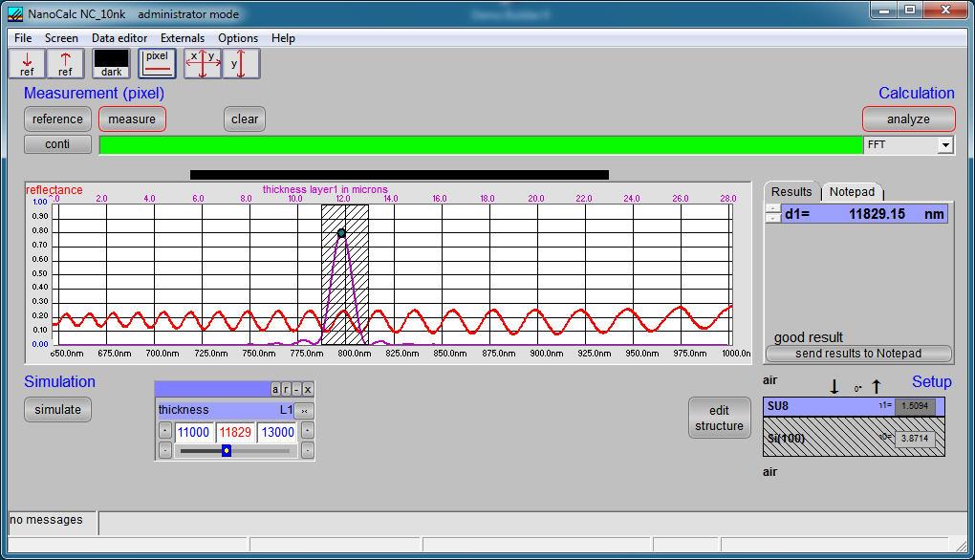Viewport: 975px width, 560px height.
Task: Click the d1 result up stepper
Action: 772,208
